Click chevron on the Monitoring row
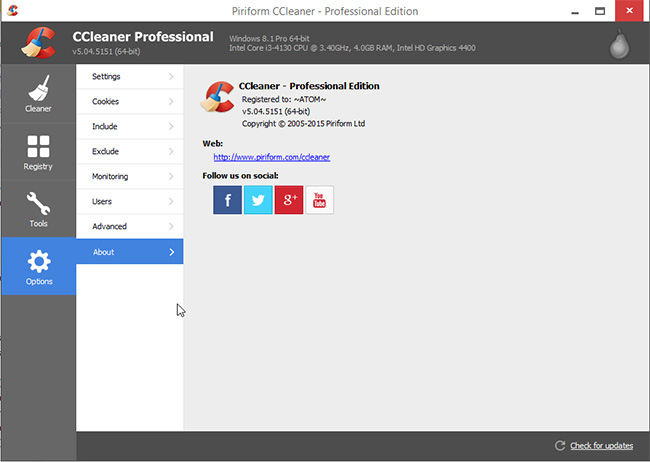This screenshot has height=462, width=650. click(171, 176)
